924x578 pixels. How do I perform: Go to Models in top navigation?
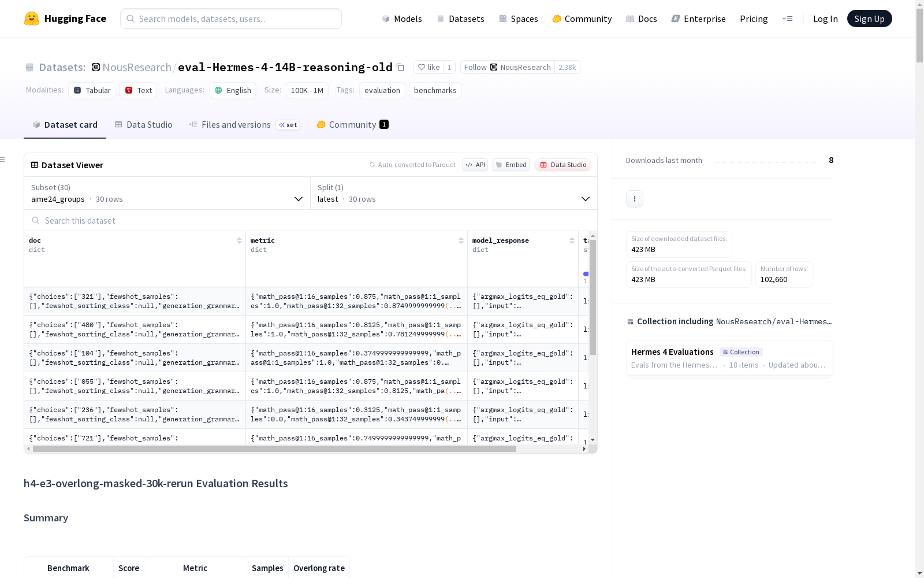402,18
